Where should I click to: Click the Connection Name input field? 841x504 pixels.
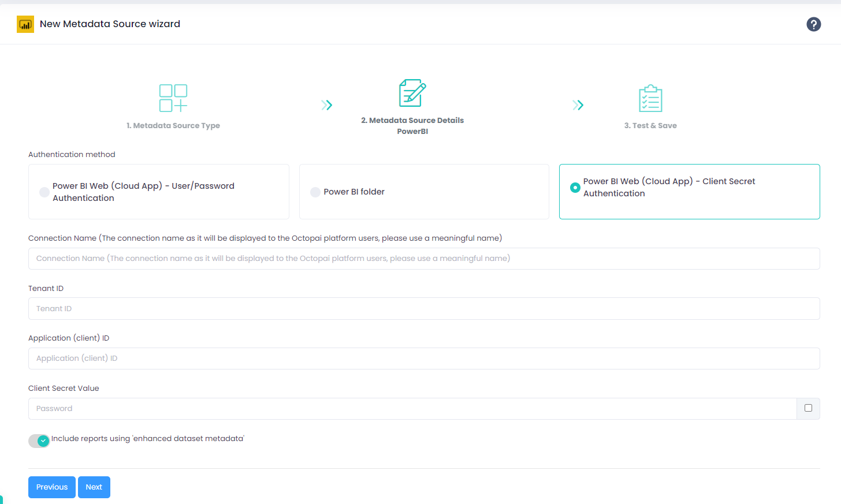[x=424, y=259]
